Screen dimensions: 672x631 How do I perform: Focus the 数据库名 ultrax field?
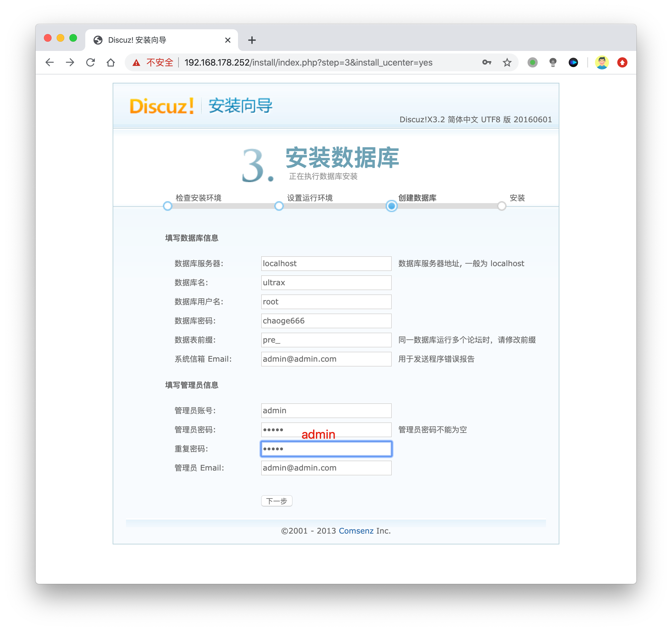[x=326, y=282]
